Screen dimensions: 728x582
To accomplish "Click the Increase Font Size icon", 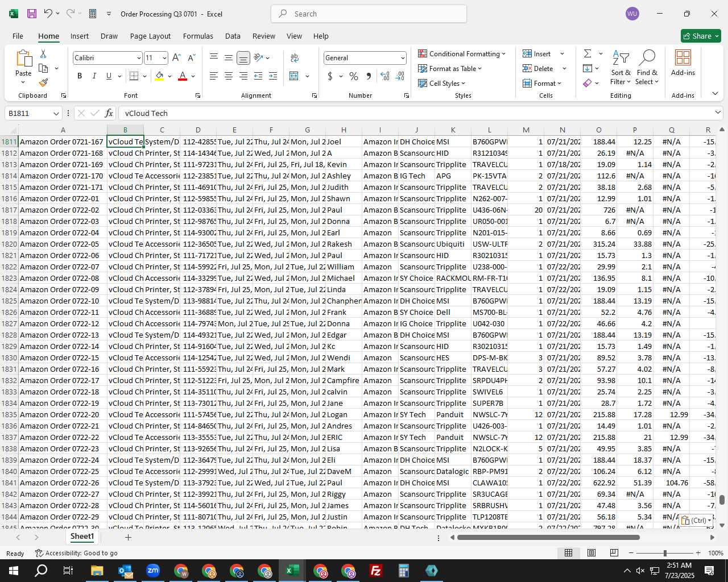I will [x=176, y=58].
